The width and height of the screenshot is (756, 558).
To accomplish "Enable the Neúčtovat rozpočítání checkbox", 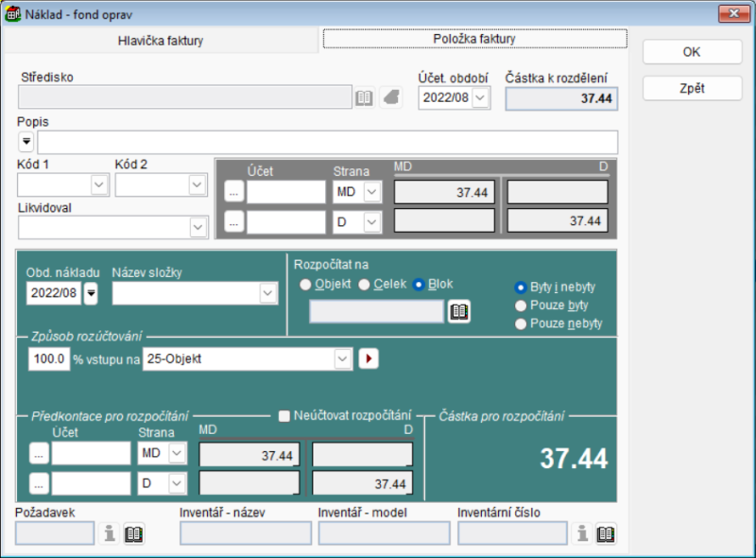I will coord(284,415).
